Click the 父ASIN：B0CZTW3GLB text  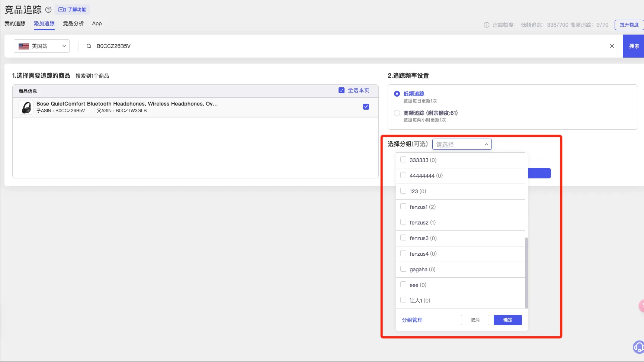pyautogui.click(x=122, y=111)
